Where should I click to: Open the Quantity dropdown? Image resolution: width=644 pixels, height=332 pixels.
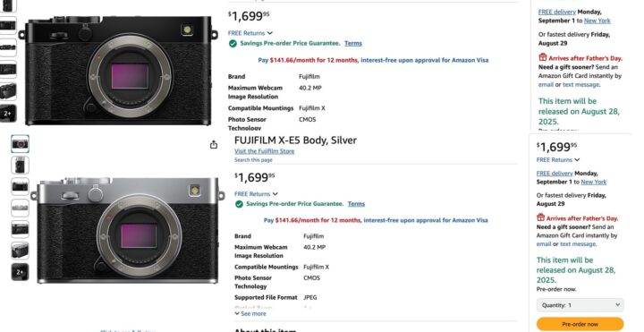[x=580, y=305]
